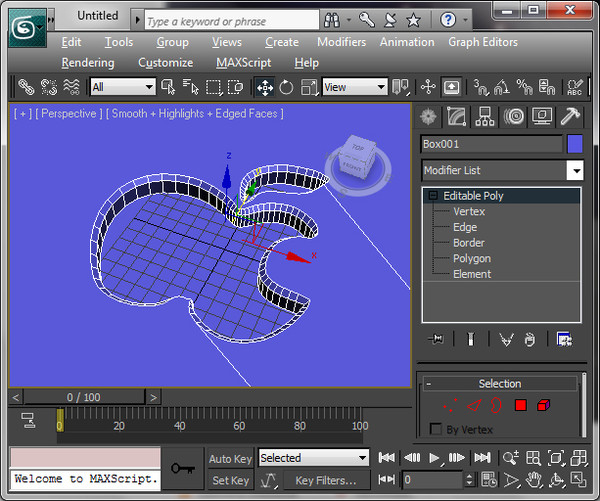This screenshot has height=501, width=600.
Task: Toggle Keyboard Shortcut Override button
Action: pyautogui.click(x=452, y=87)
